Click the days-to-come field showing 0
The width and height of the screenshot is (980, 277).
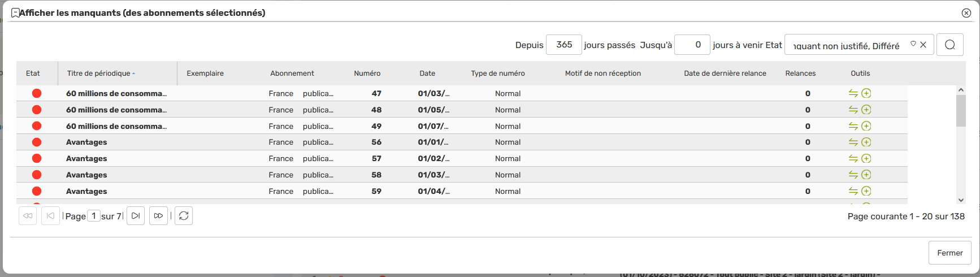[x=692, y=45]
